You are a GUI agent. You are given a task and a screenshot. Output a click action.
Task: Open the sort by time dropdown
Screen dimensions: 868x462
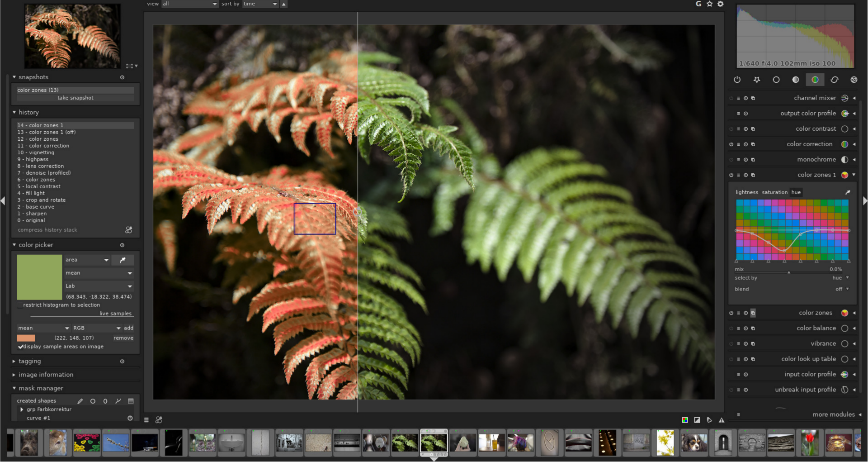pyautogui.click(x=260, y=4)
